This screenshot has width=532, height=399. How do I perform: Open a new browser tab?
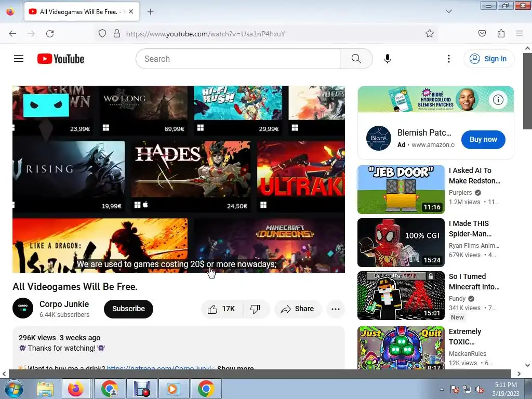[150, 12]
